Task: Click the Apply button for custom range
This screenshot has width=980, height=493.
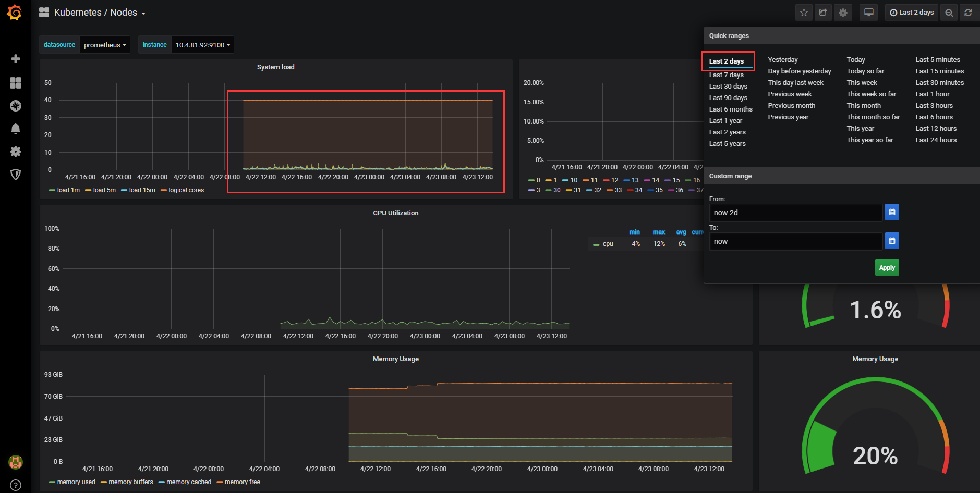Action: [887, 267]
